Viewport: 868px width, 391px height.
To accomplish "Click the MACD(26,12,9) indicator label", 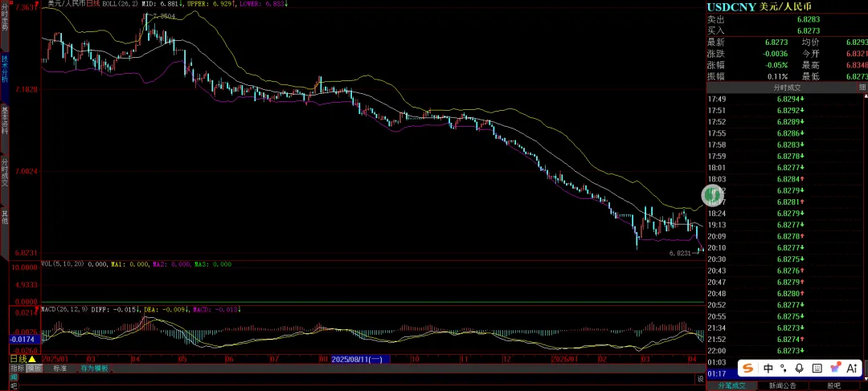I will (67, 310).
